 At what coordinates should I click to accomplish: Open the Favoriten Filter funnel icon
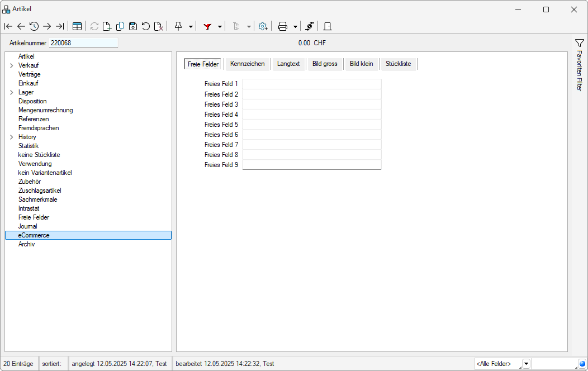click(x=580, y=43)
